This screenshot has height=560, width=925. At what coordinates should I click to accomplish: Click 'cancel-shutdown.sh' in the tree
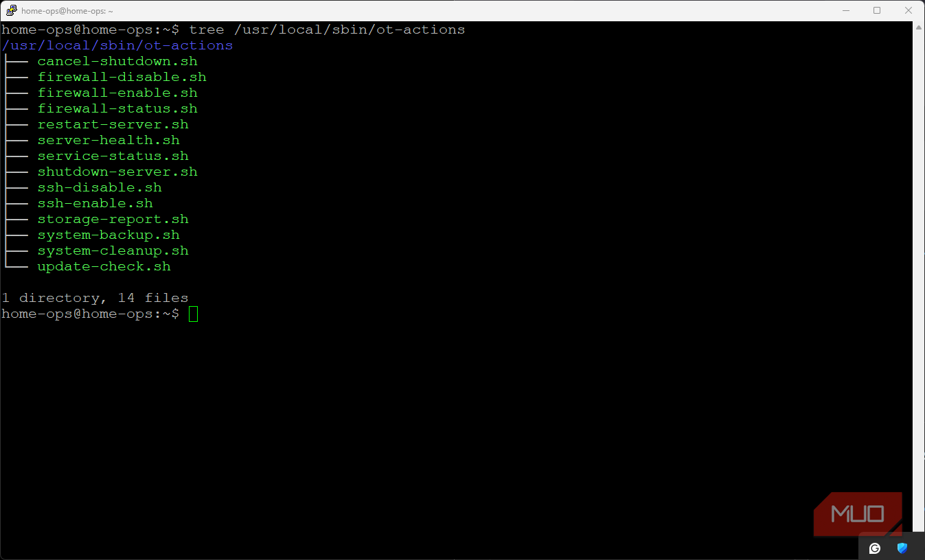click(x=117, y=61)
